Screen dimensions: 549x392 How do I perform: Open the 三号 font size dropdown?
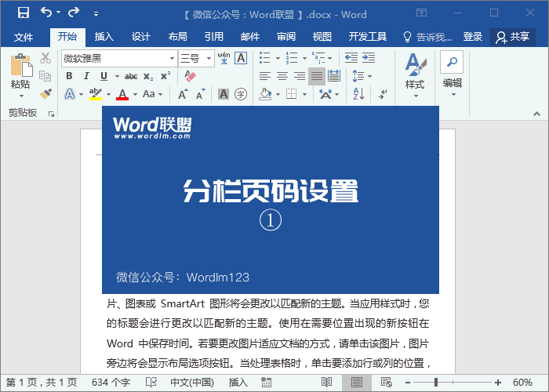click(x=209, y=58)
